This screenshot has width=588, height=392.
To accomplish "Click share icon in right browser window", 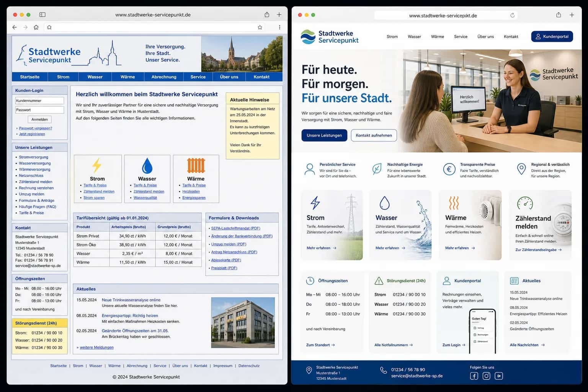I will pyautogui.click(x=559, y=15).
